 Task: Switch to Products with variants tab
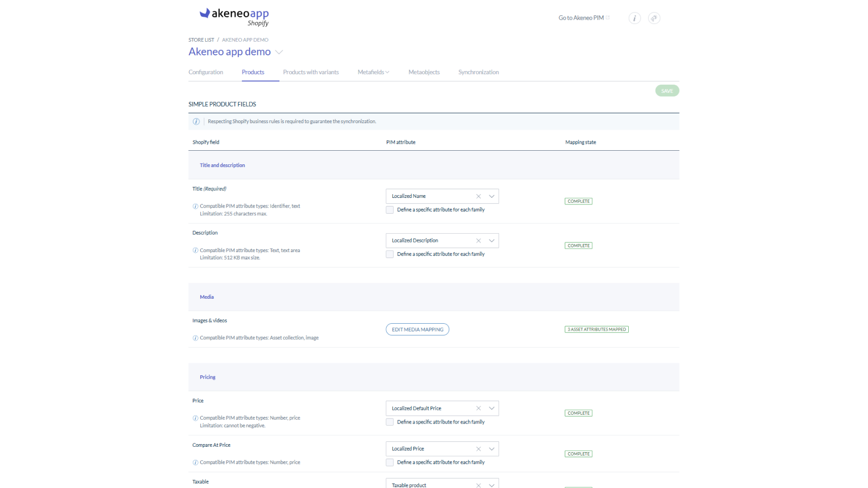[311, 72]
